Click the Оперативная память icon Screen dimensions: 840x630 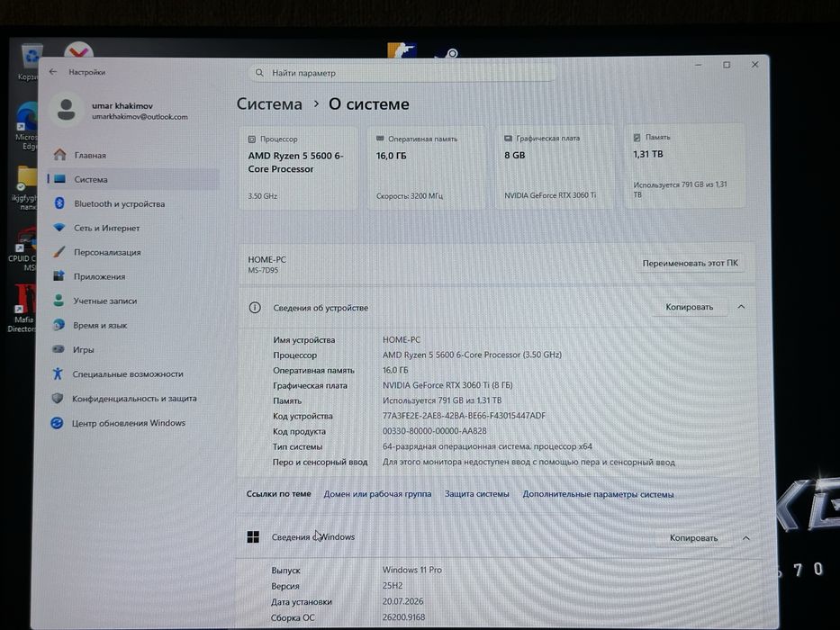(380, 139)
